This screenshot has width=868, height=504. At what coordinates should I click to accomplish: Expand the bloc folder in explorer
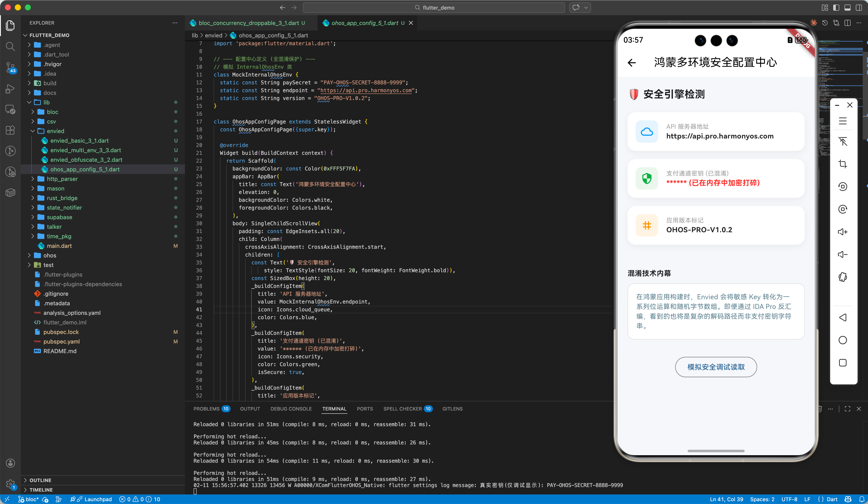52,112
